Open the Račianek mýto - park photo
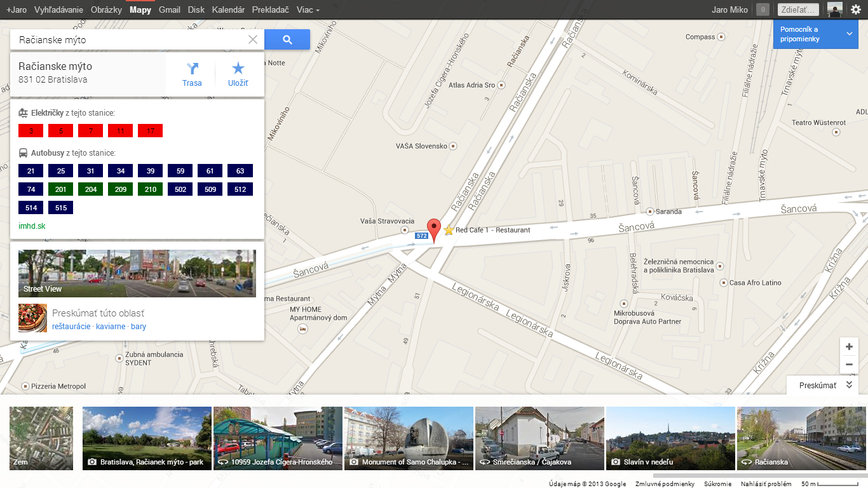 point(147,438)
